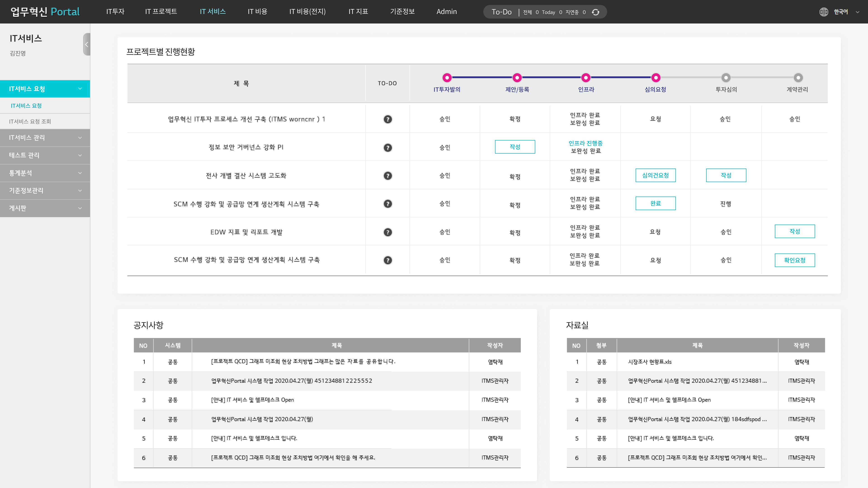Click the help icon for 전사 개별 결산 row
The width and height of the screenshot is (868, 488).
tap(388, 176)
